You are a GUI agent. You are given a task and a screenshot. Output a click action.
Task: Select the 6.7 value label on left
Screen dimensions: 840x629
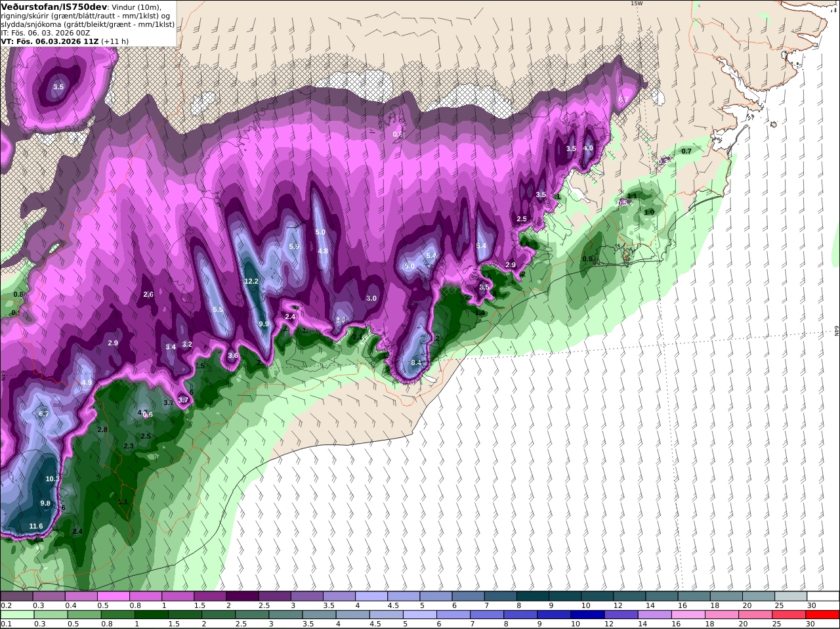coord(44,414)
